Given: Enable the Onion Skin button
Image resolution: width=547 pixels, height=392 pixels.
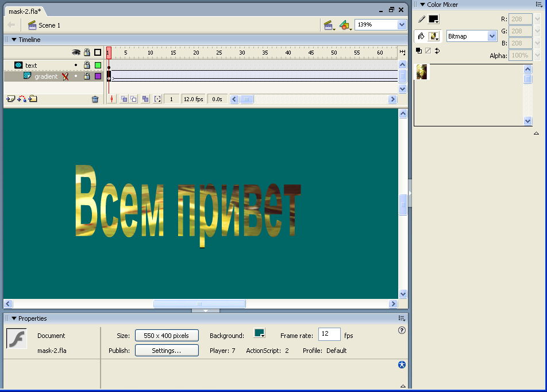Looking at the screenshot, I should pos(124,99).
